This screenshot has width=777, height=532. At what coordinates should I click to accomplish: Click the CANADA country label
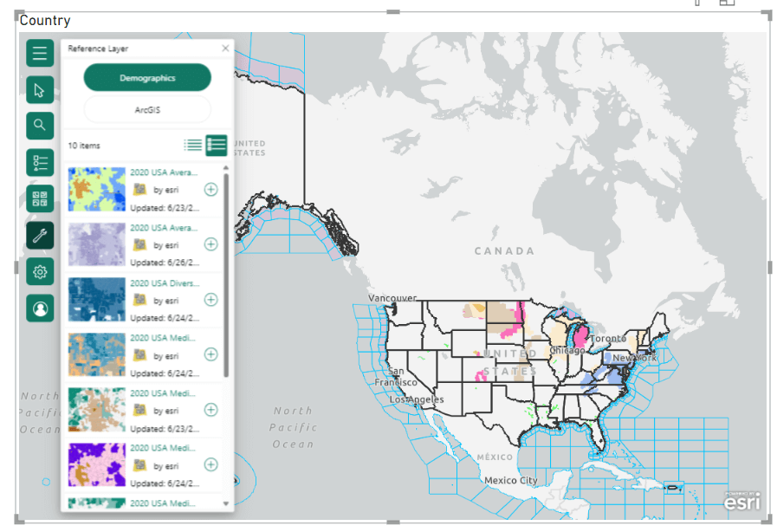(x=504, y=251)
